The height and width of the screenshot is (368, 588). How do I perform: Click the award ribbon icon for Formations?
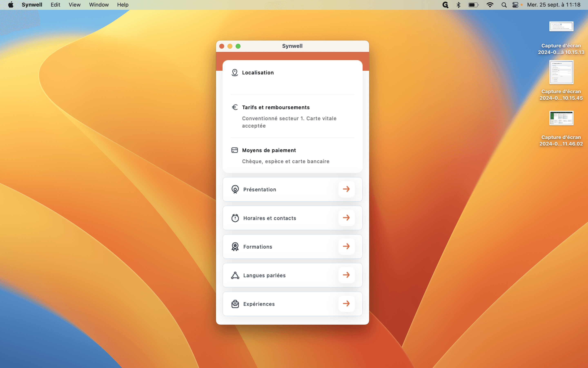235,247
